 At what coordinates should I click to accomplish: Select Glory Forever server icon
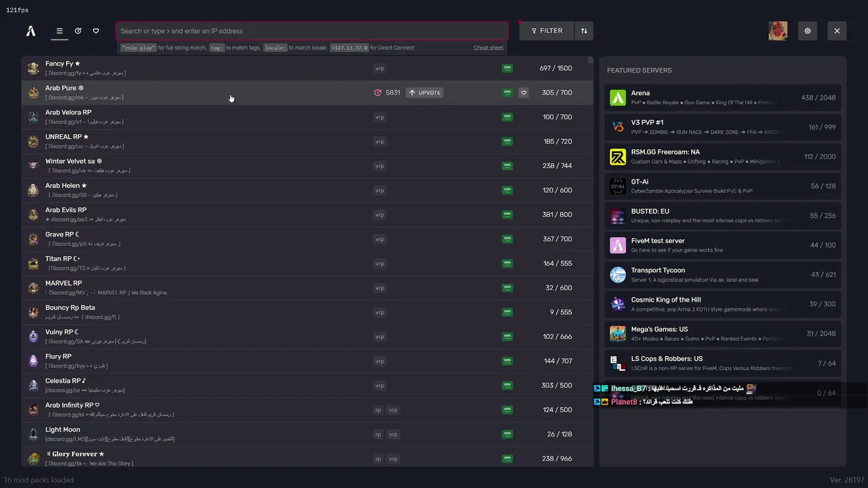[x=33, y=459]
